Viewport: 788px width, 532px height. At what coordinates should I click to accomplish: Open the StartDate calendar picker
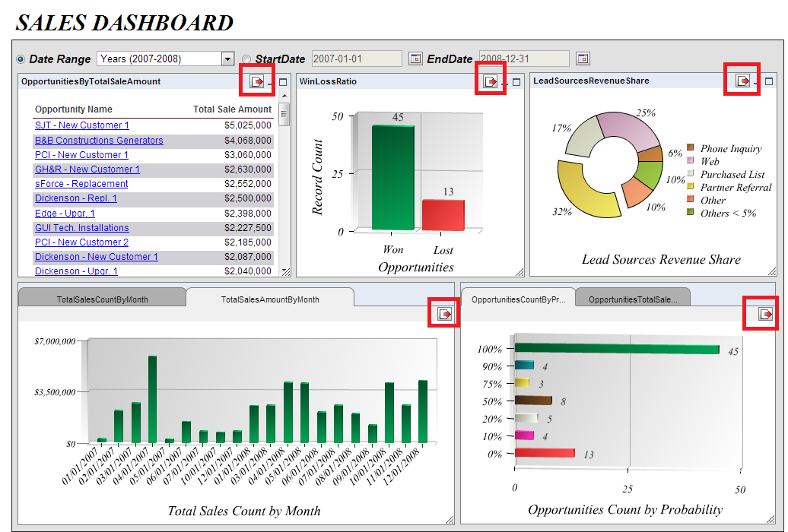tap(415, 59)
